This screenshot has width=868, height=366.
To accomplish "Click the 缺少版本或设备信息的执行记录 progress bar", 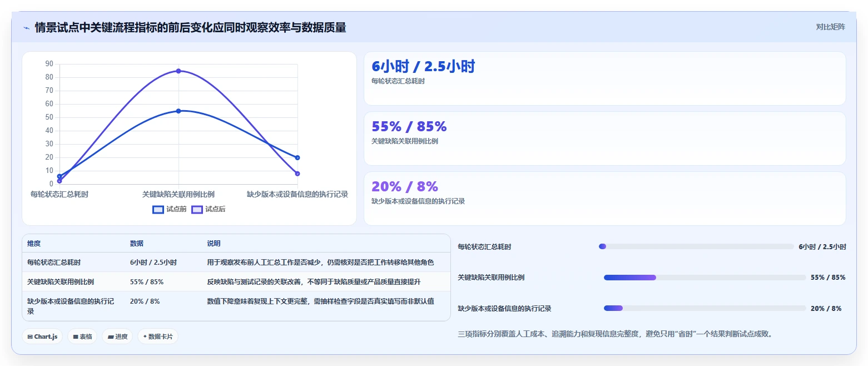I will tap(705, 308).
